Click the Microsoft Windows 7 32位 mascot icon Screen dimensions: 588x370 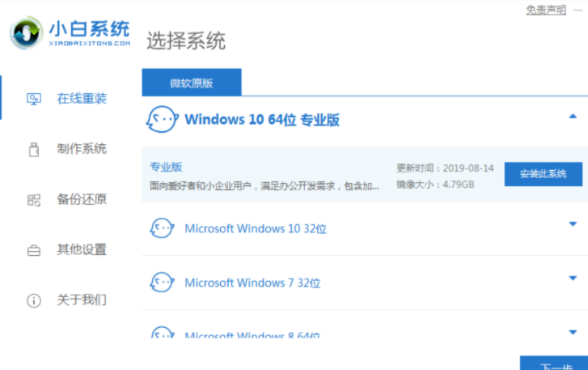pyautogui.click(x=162, y=283)
